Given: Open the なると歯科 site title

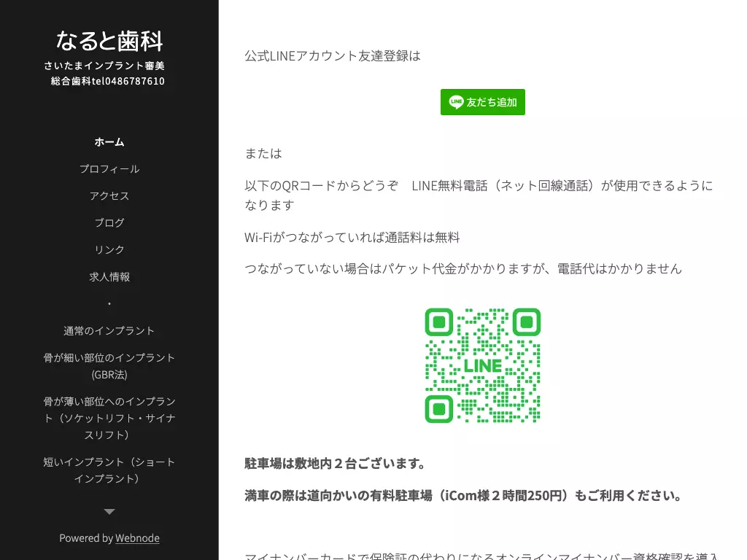Looking at the screenshot, I should point(109,41).
